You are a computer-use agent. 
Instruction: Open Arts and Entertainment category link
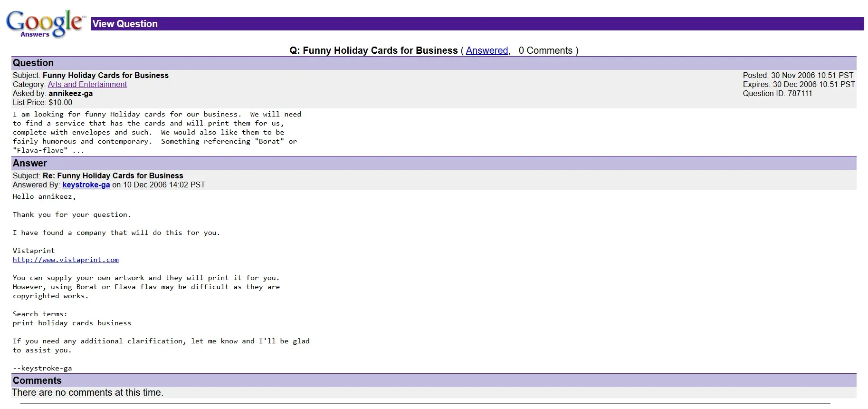tap(87, 84)
